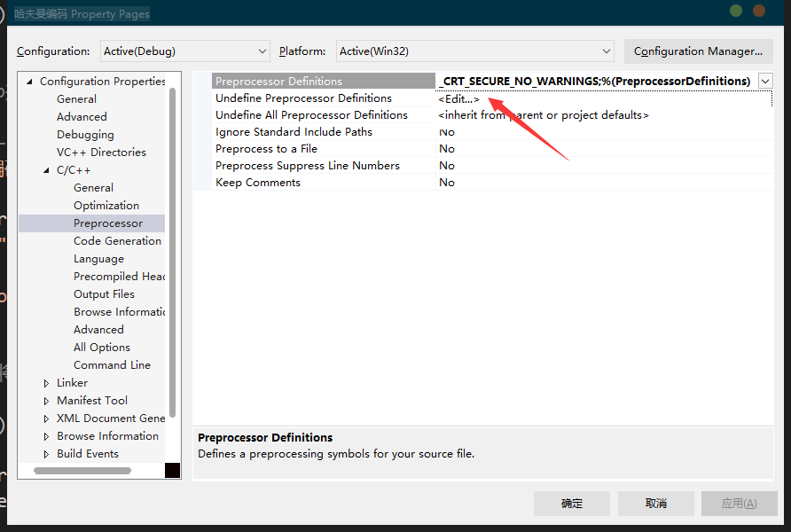Select the Preprocessor tree item
This screenshot has height=532, width=791.
(92, 223)
